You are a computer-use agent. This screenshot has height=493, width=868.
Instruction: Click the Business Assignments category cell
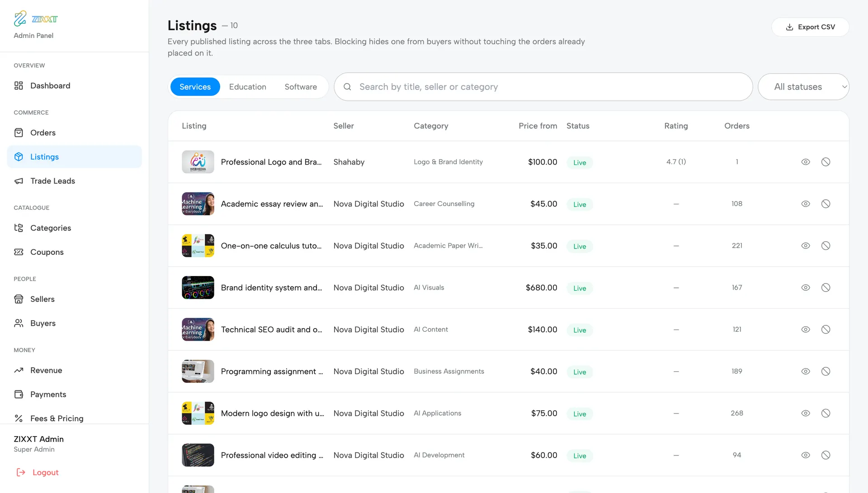coord(449,371)
